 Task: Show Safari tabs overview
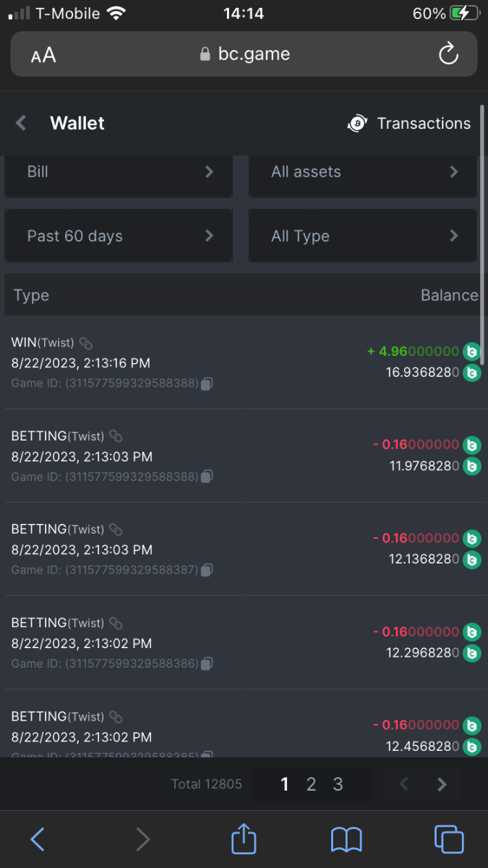[x=449, y=839]
